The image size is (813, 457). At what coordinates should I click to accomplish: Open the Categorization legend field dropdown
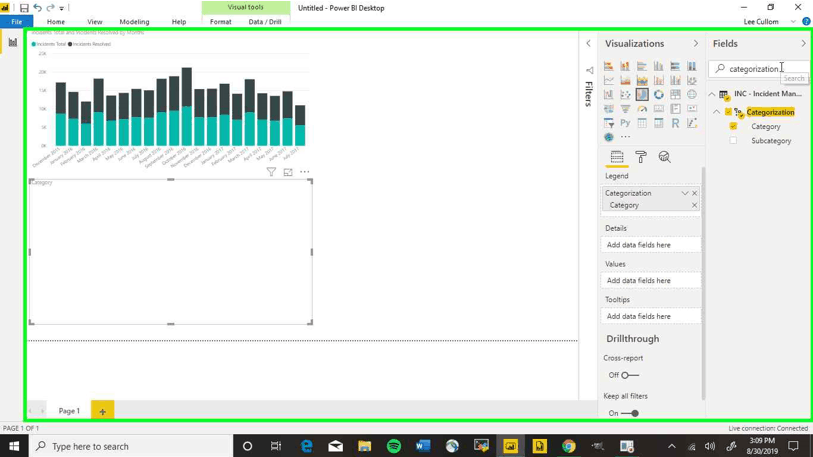point(685,193)
